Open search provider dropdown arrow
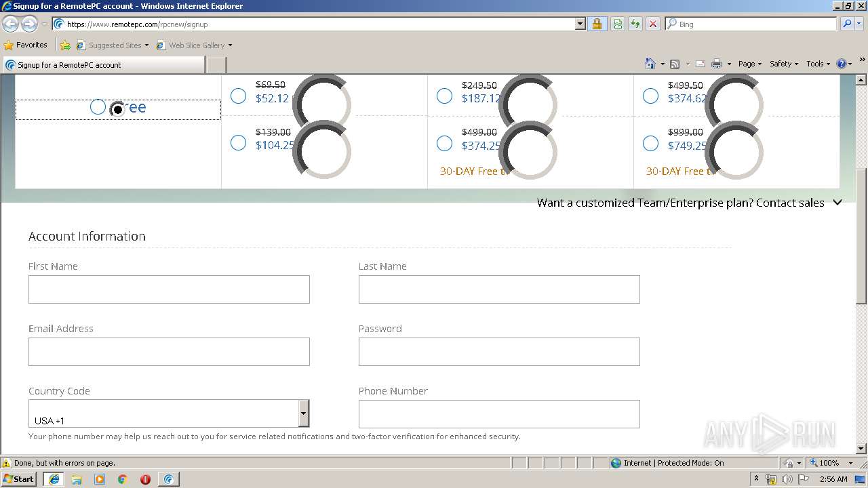Image resolution: width=868 pixels, height=488 pixels. [x=861, y=24]
